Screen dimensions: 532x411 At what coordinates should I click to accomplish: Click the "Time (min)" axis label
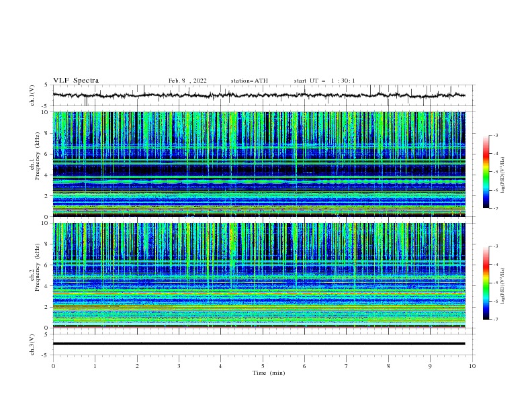[x=269, y=373]
